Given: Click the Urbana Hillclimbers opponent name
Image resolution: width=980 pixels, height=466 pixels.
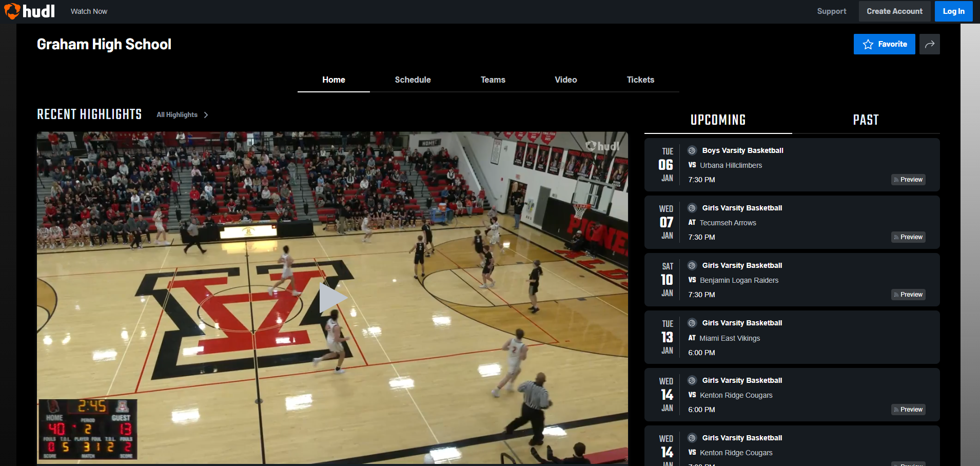Looking at the screenshot, I should [x=731, y=165].
